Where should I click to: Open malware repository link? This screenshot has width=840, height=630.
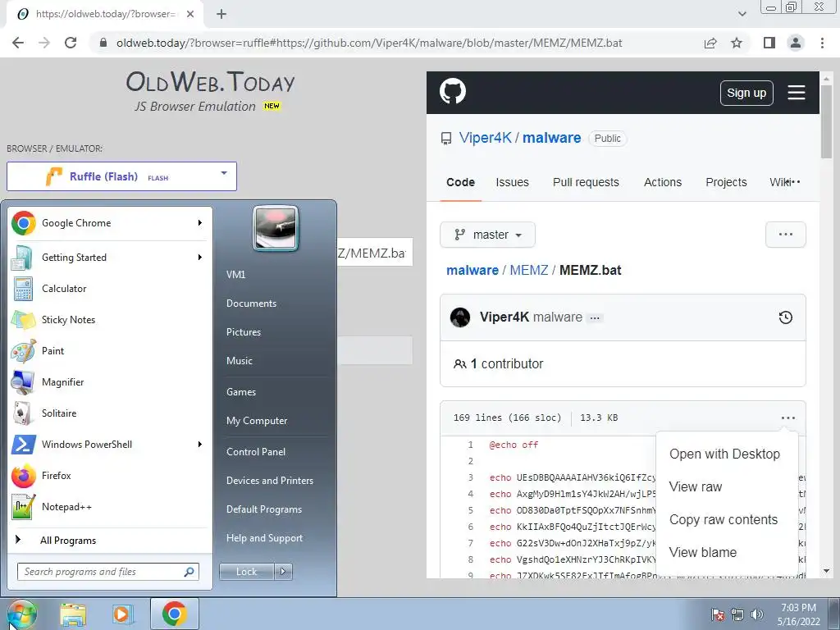coord(551,138)
